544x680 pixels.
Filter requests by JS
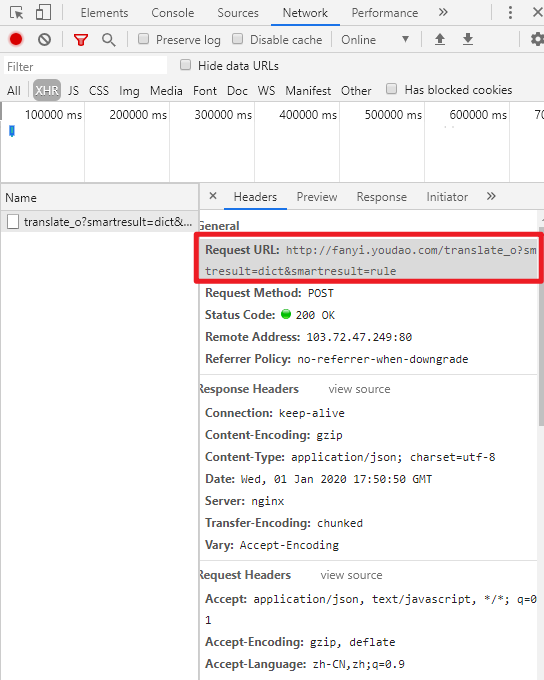pyautogui.click(x=73, y=91)
